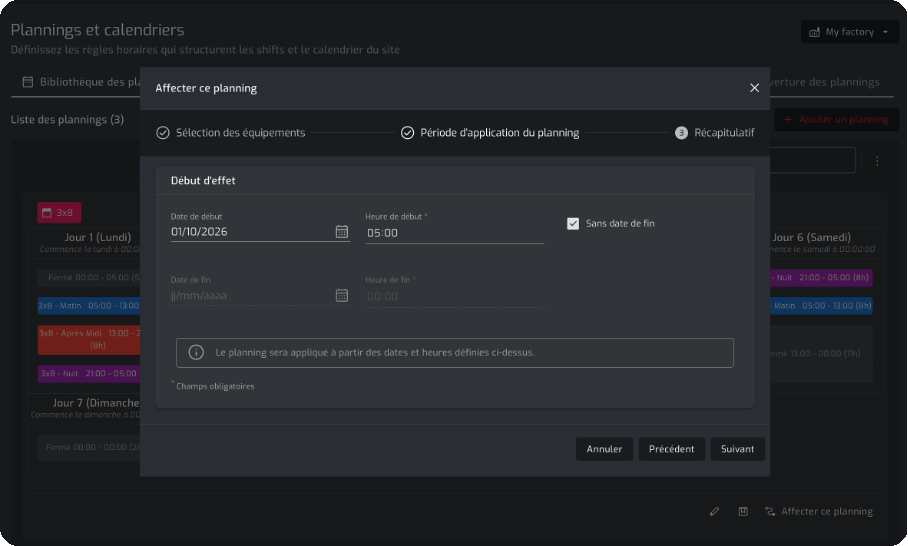Open calendar picker for Date de début

point(342,232)
